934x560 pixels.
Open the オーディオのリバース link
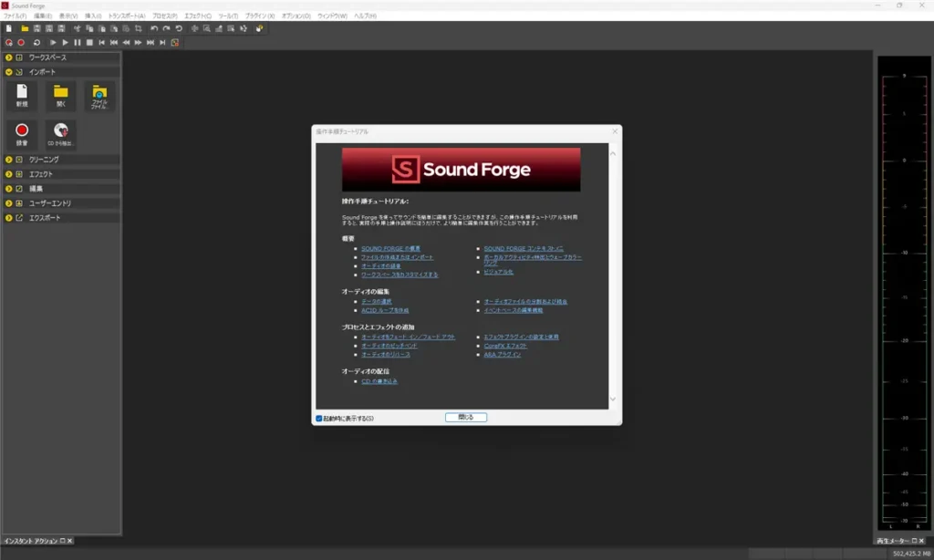[x=386, y=355]
